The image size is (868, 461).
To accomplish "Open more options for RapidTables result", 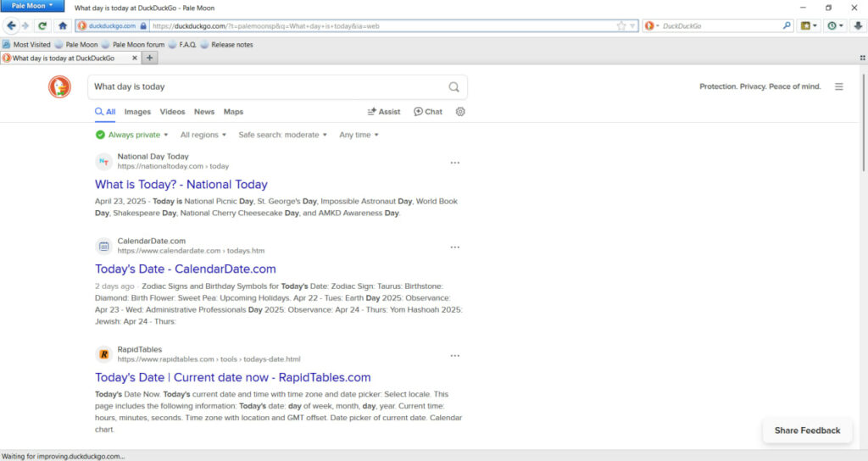I will [454, 356].
